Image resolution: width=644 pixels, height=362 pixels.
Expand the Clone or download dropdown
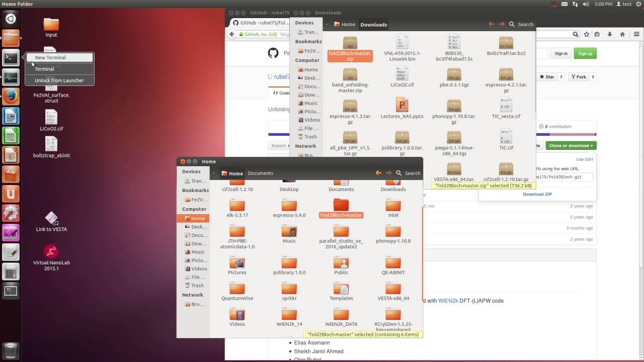[x=571, y=146]
